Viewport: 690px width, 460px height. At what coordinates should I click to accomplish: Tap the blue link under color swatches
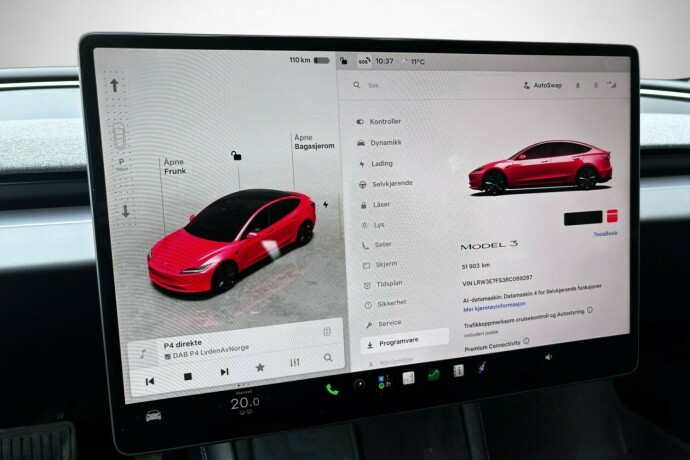click(606, 234)
